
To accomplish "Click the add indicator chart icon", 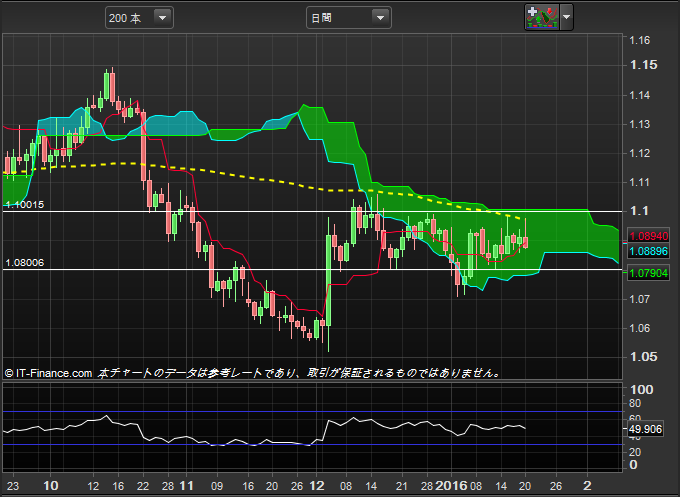I will (542, 17).
